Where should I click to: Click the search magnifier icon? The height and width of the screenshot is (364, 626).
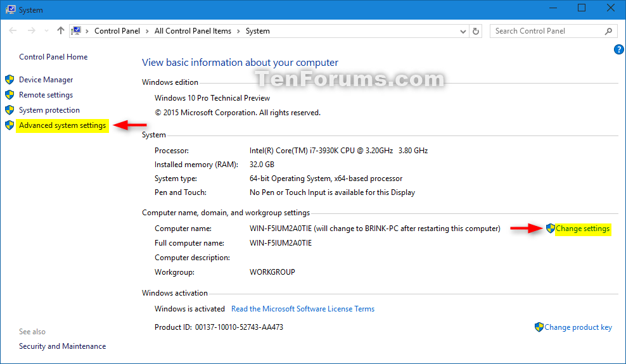(x=608, y=31)
